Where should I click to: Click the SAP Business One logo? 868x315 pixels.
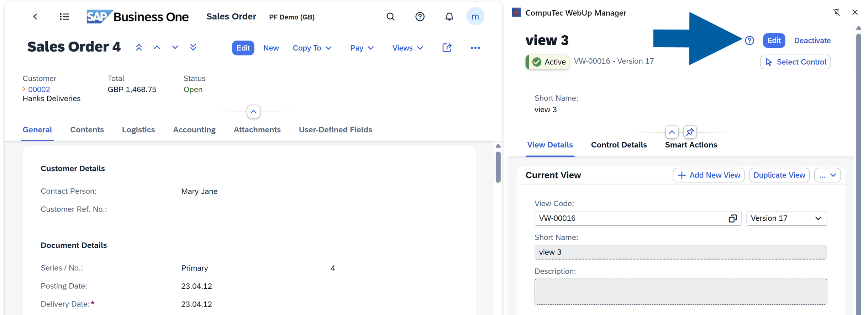(137, 17)
